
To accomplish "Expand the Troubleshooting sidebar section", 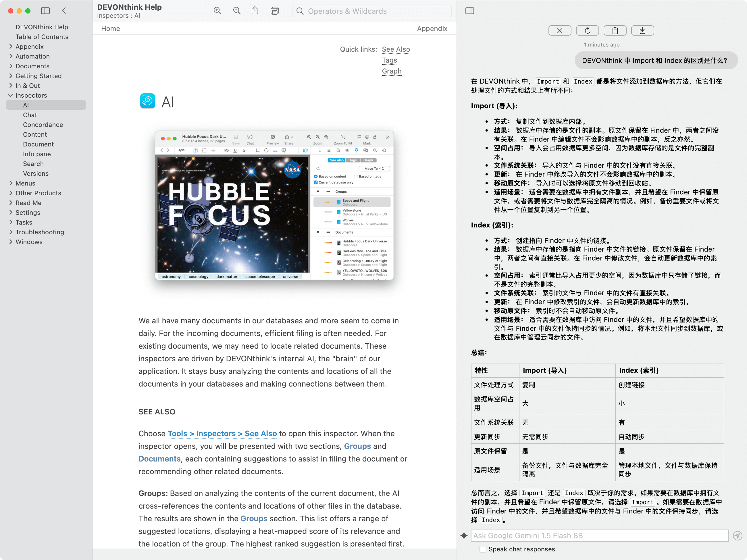I will click(x=11, y=232).
